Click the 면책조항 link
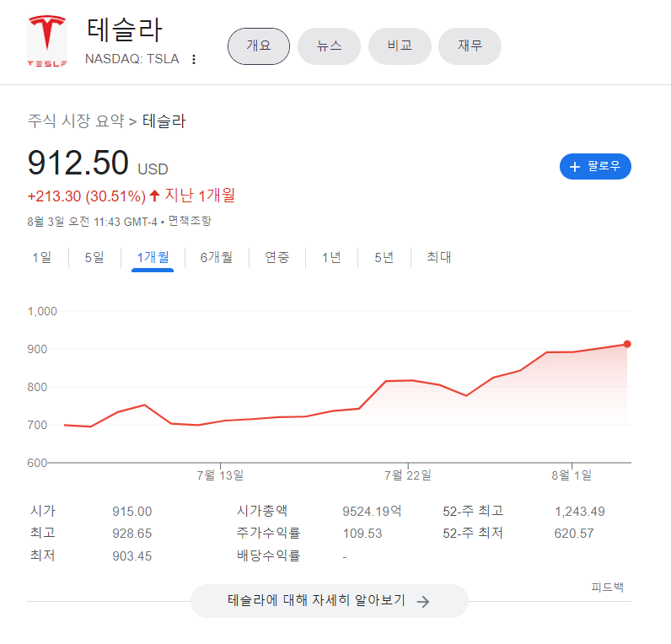This screenshot has width=671, height=644. [x=190, y=221]
